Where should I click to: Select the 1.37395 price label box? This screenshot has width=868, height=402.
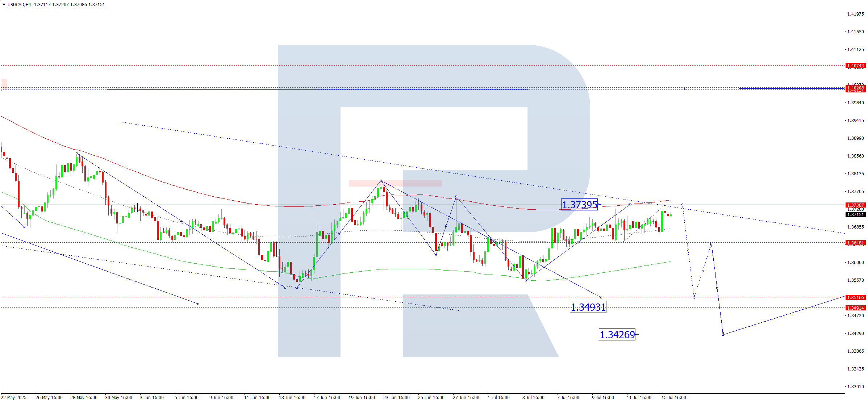click(579, 205)
